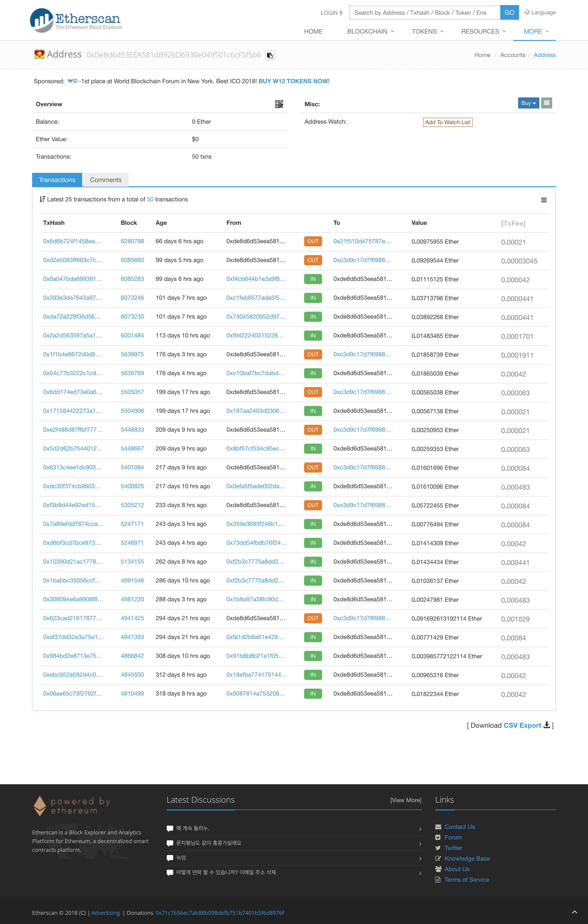
Task: Open the BLOCKCHAIN menu dropdown
Action: tap(370, 31)
